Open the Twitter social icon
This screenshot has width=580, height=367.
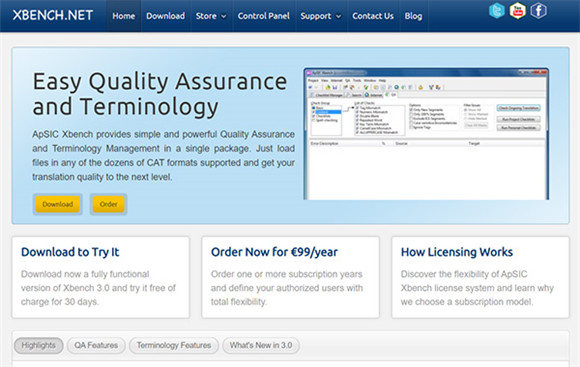tap(496, 11)
